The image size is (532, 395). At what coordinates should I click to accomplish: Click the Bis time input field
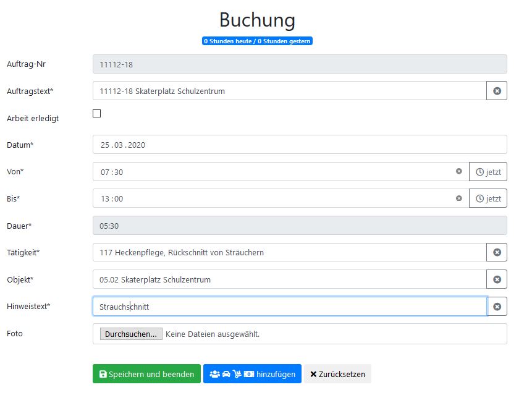point(272,198)
